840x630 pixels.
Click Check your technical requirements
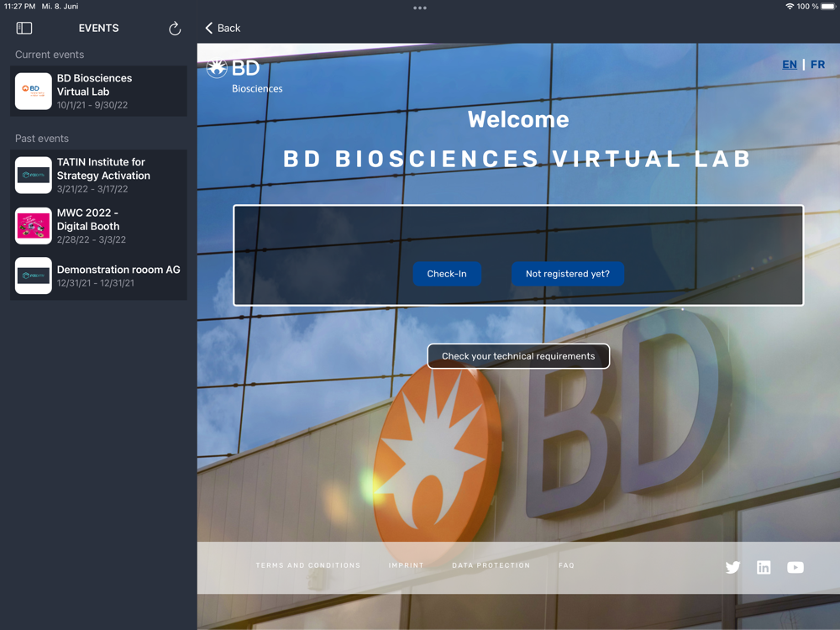[x=518, y=356]
